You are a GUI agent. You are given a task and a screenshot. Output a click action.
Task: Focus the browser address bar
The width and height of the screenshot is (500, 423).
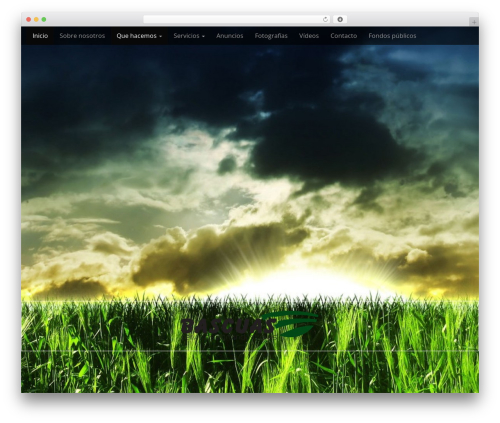(x=237, y=19)
